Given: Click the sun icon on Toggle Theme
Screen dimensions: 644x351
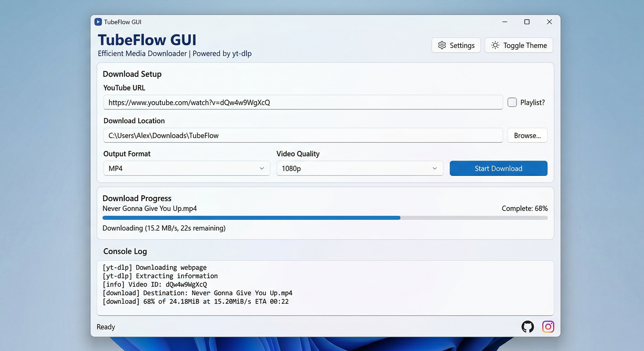Looking at the screenshot, I should [x=495, y=45].
